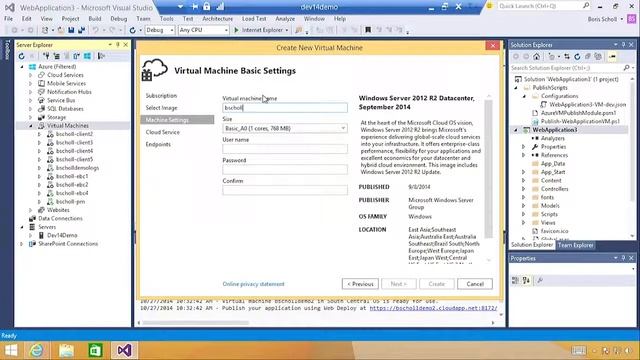Viewport: 640px width, 360px height.
Task: Click Search Solution Explorer box
Action: (x=566, y=68)
